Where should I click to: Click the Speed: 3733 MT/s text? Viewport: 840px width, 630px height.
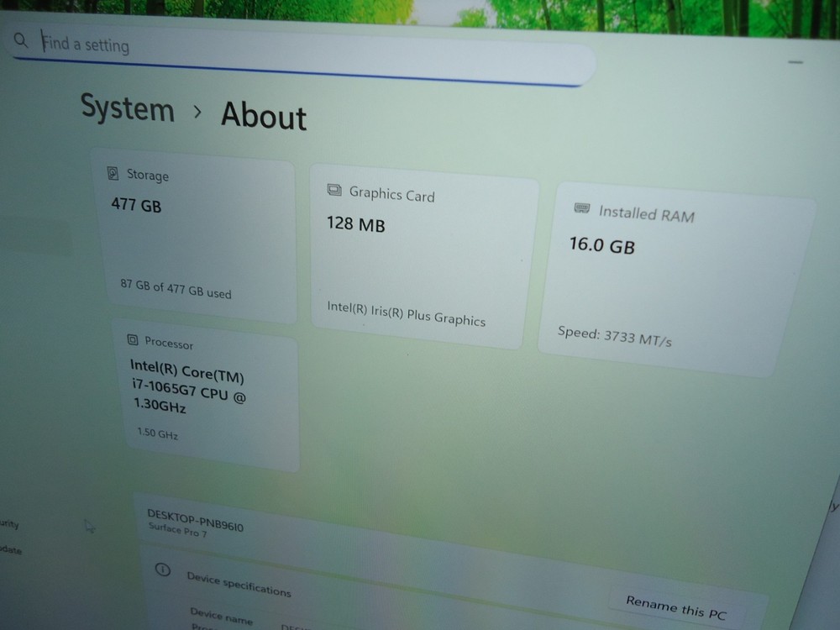click(614, 335)
